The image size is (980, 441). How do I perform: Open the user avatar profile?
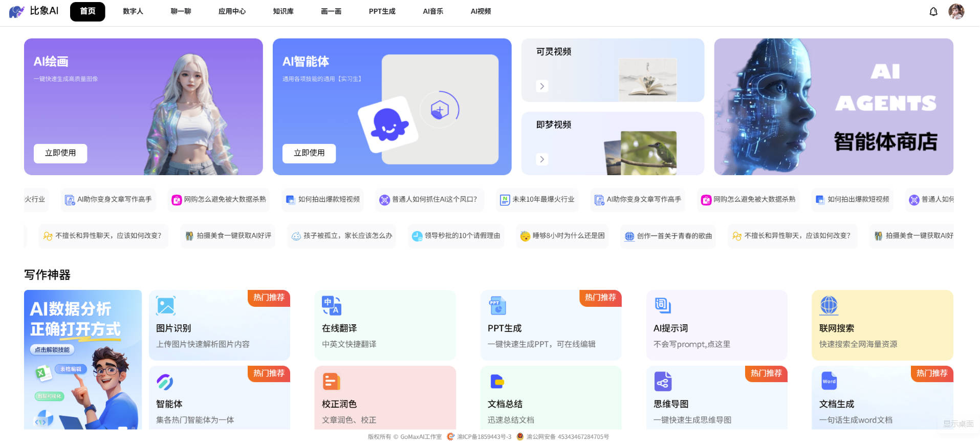click(956, 11)
